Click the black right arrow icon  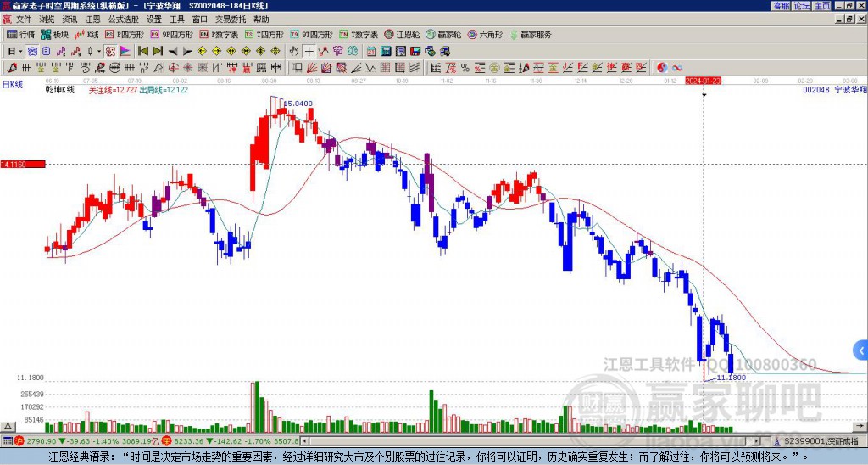click(x=187, y=52)
